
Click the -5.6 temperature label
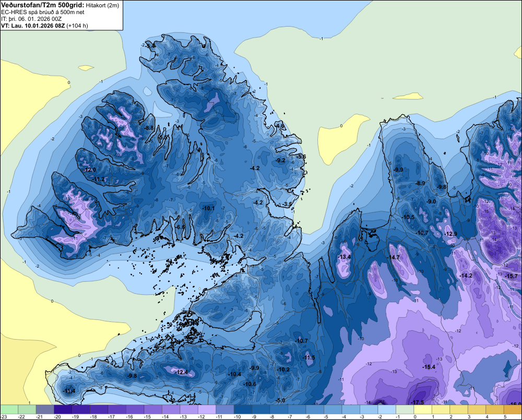tap(301, 157)
